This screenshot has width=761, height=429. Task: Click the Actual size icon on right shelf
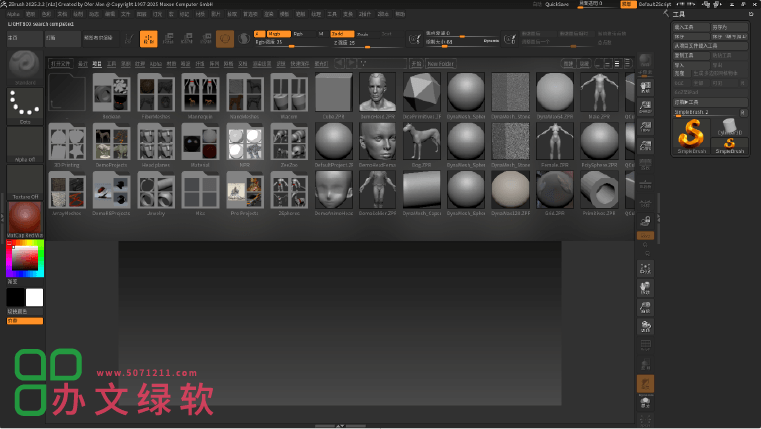[x=645, y=127]
